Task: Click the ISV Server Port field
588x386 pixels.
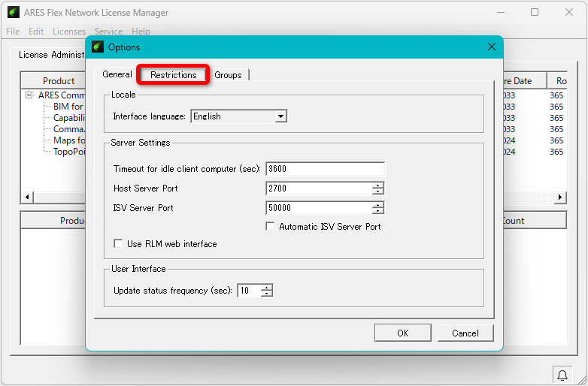Action: coord(319,208)
